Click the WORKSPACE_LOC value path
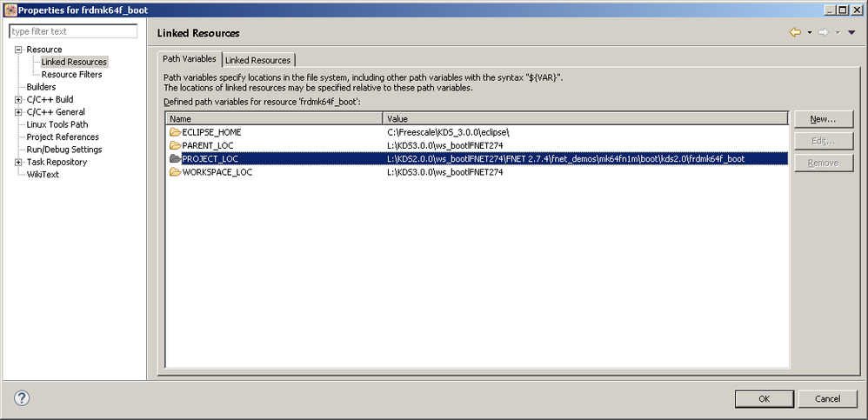 (445, 172)
